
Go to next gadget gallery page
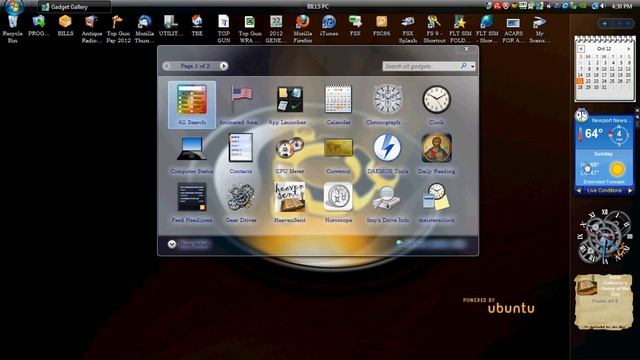point(224,66)
